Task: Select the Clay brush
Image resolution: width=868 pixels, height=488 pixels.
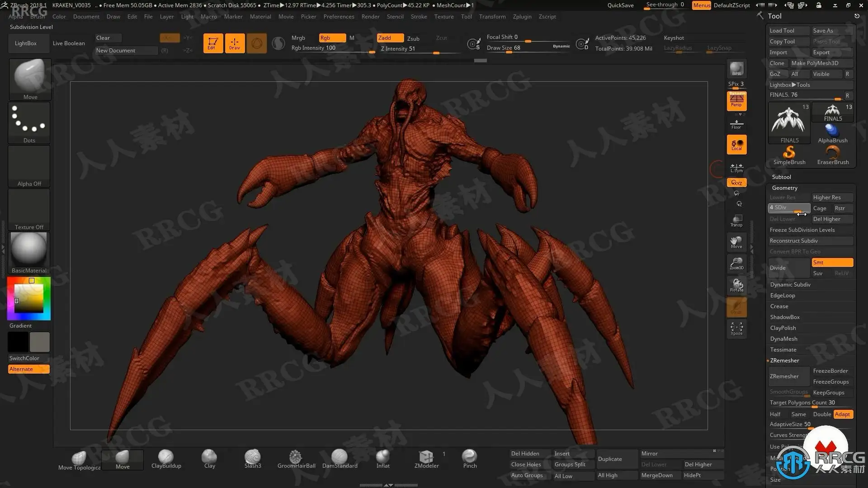Action: click(209, 460)
